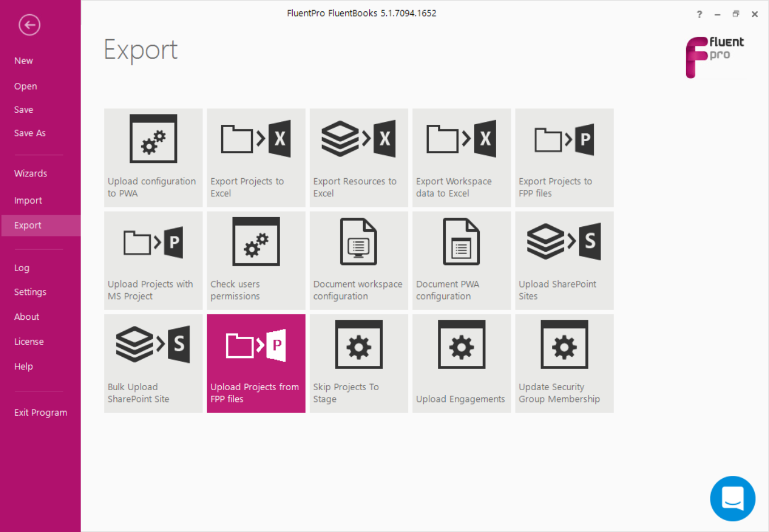This screenshot has height=532, width=769.
Task: Choose Save As in the sidebar
Action: (29, 133)
